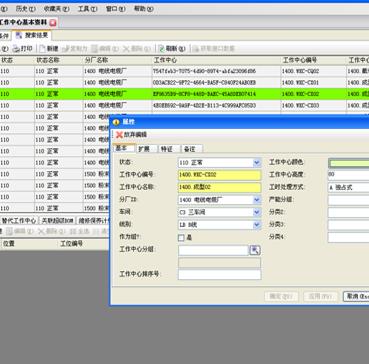The image size is (369, 364).
Task: Open the 工具 menu
Action: (x=87, y=9)
